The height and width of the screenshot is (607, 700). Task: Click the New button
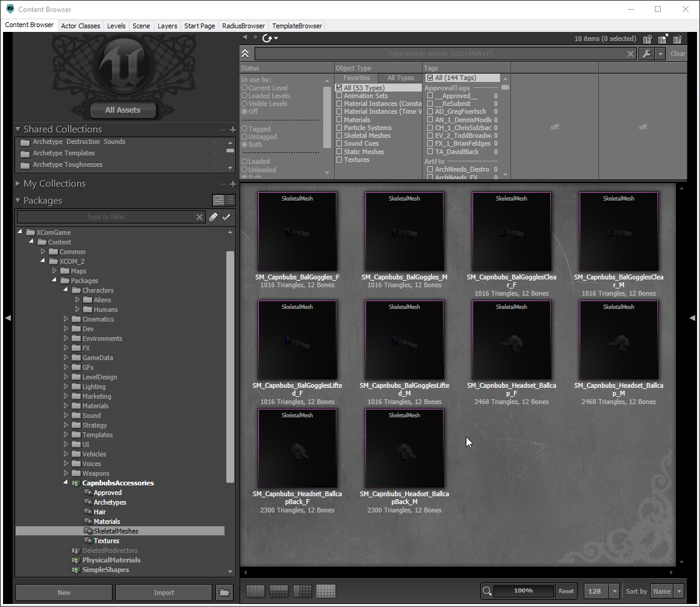coord(64,593)
